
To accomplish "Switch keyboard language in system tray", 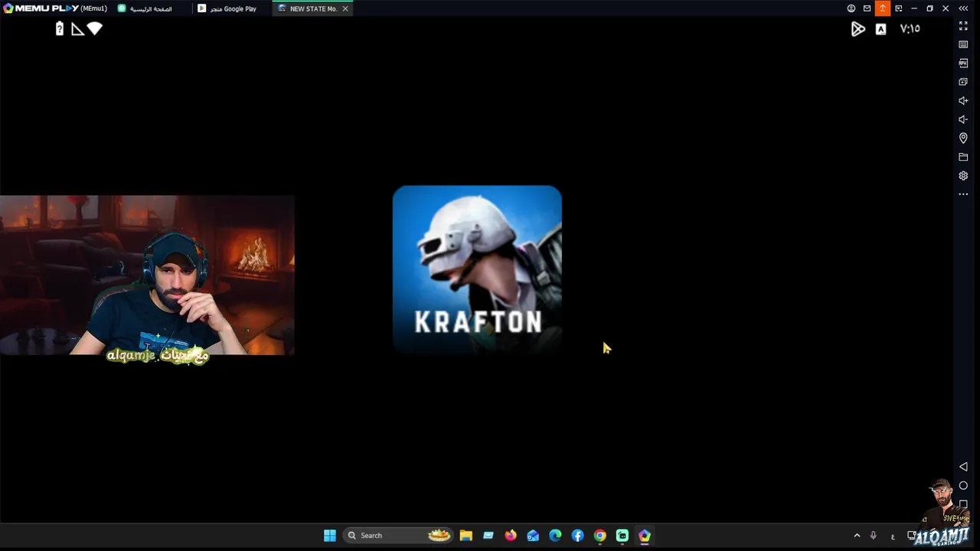I will [893, 536].
